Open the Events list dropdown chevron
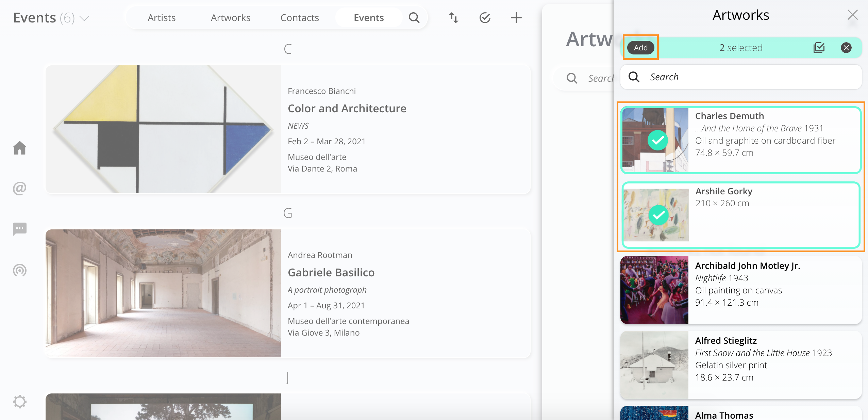This screenshot has width=868, height=420. (84, 18)
